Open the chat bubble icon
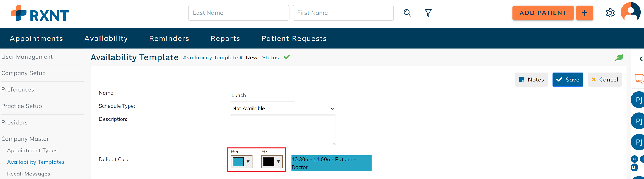Screen dimensions: 644x179 pos(639,78)
